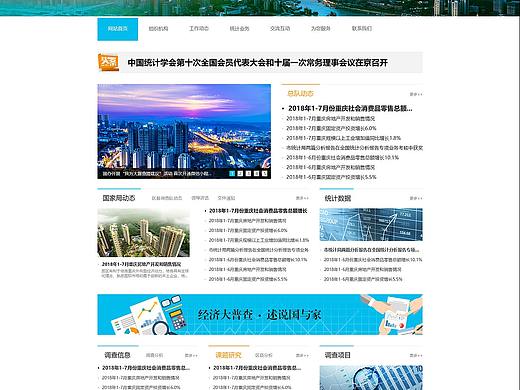520x390 pixels.
Task: Open 2018年1-7月重庆固定资产投资增长6.0% in 总队动态
Action: [331, 128]
